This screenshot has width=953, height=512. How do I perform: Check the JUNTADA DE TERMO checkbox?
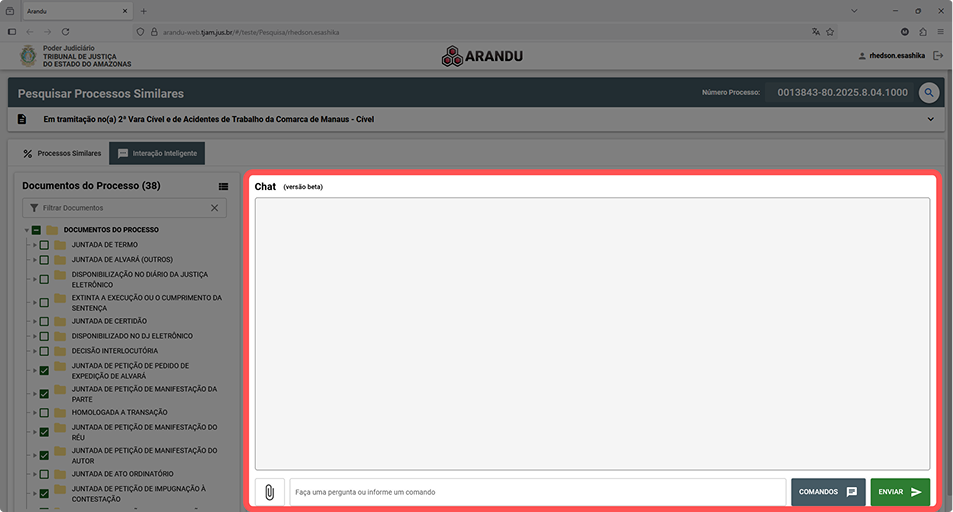click(x=44, y=245)
